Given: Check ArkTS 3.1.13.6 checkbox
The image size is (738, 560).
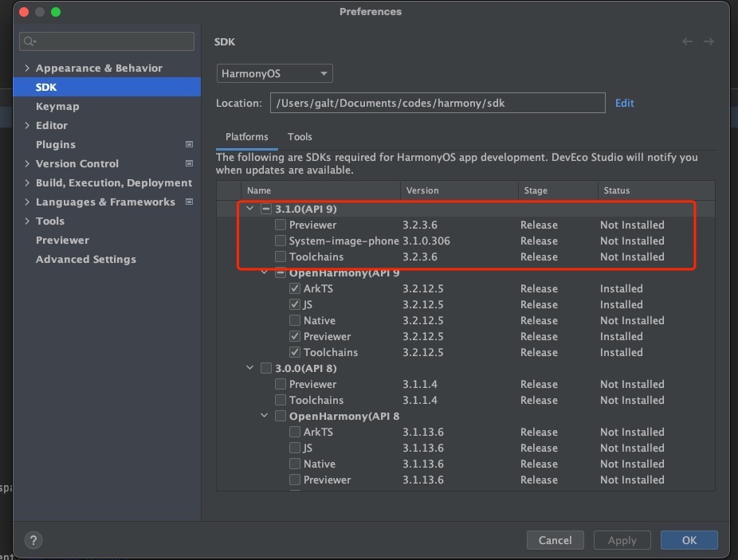Looking at the screenshot, I should pyautogui.click(x=295, y=432).
